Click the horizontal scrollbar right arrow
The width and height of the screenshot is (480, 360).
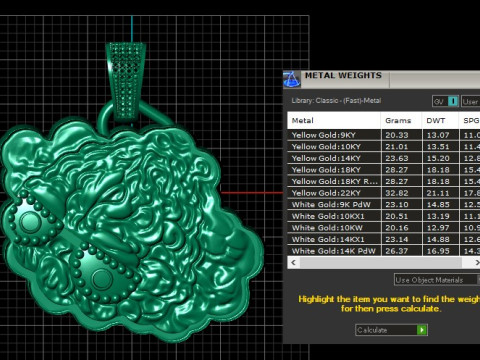tap(476, 263)
